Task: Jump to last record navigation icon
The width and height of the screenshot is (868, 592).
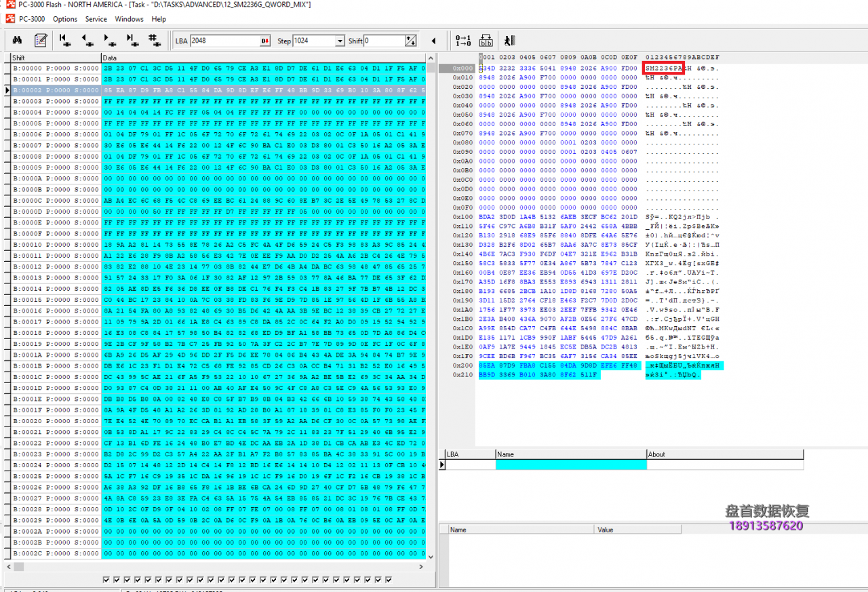Action: 132,40
